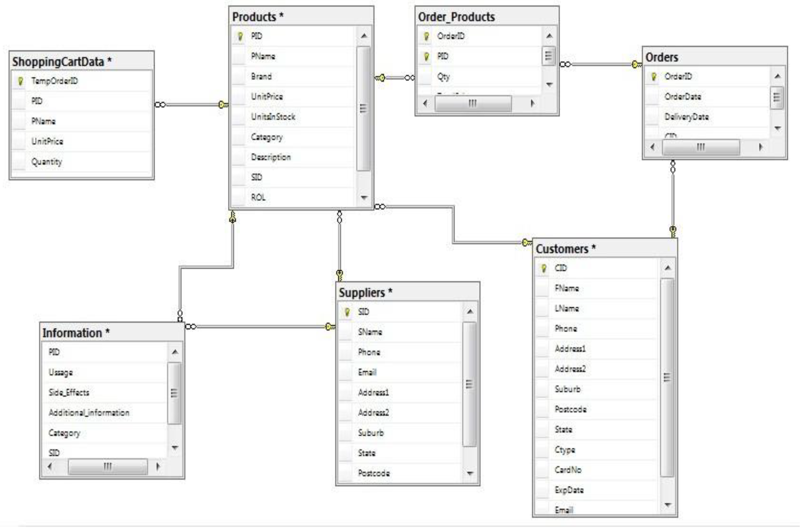Click the key icon next to Suppliers SID
808x532 pixels.
tap(347, 313)
